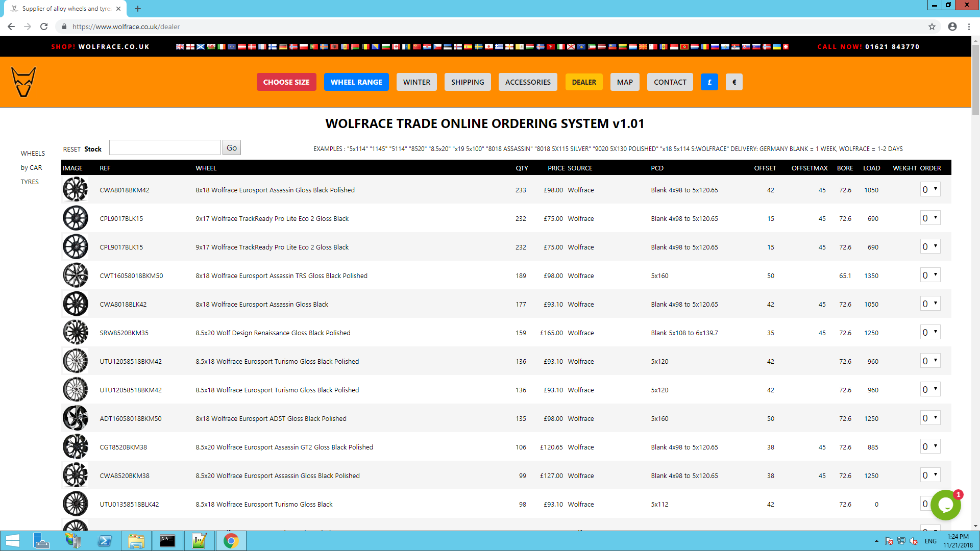Open order quantity dropdown for CWT16058018BKM50
980x551 pixels.
pyautogui.click(x=930, y=275)
